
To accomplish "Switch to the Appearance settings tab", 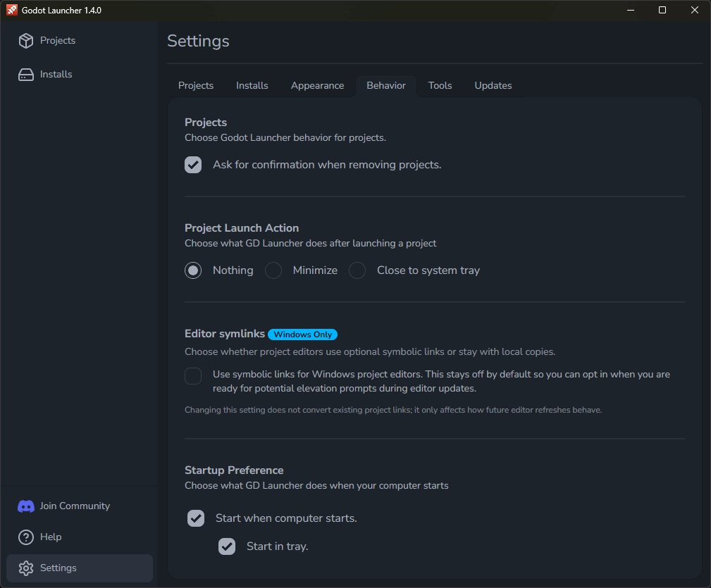I will click(317, 86).
